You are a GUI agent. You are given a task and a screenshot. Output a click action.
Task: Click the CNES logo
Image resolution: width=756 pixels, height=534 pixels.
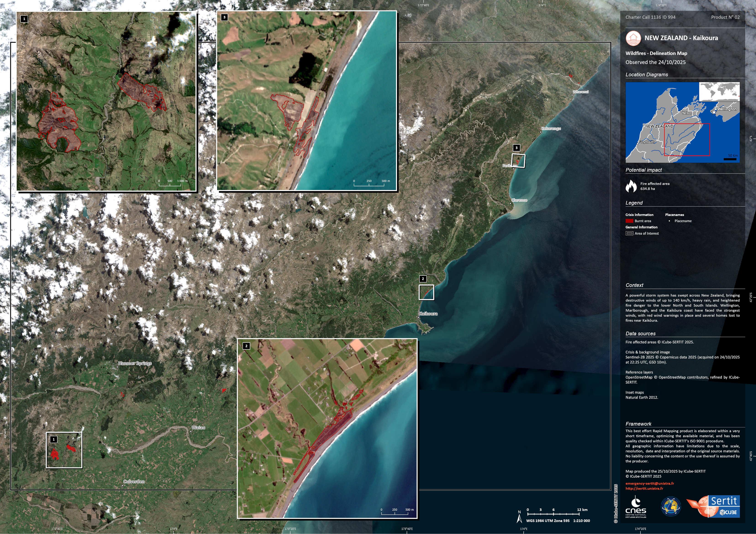click(x=635, y=507)
